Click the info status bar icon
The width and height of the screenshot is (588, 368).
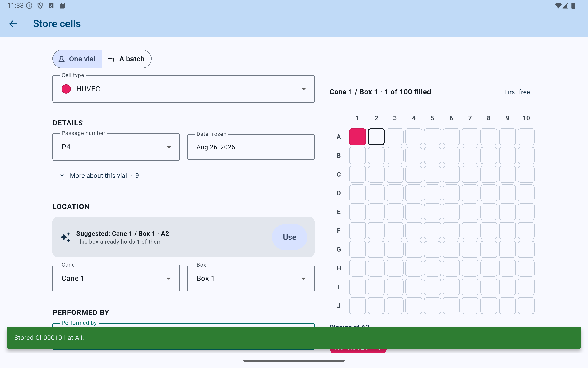coord(29,5)
